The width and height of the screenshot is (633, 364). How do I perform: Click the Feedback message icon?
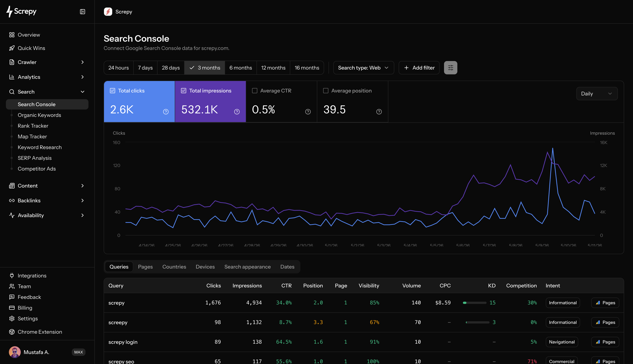12,297
